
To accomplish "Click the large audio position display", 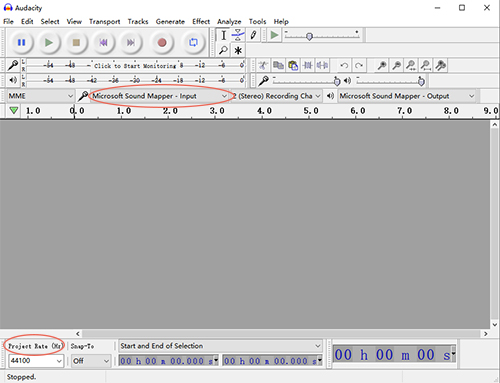I will (x=392, y=355).
